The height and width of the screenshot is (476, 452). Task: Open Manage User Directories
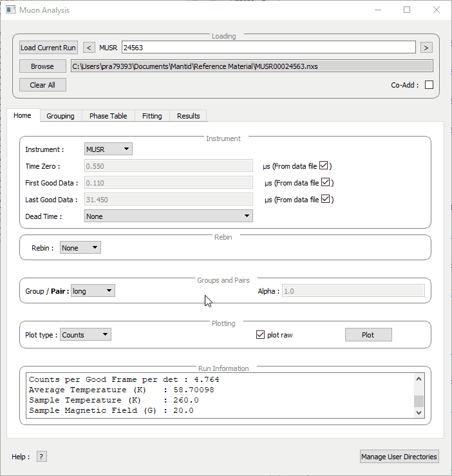(x=399, y=457)
